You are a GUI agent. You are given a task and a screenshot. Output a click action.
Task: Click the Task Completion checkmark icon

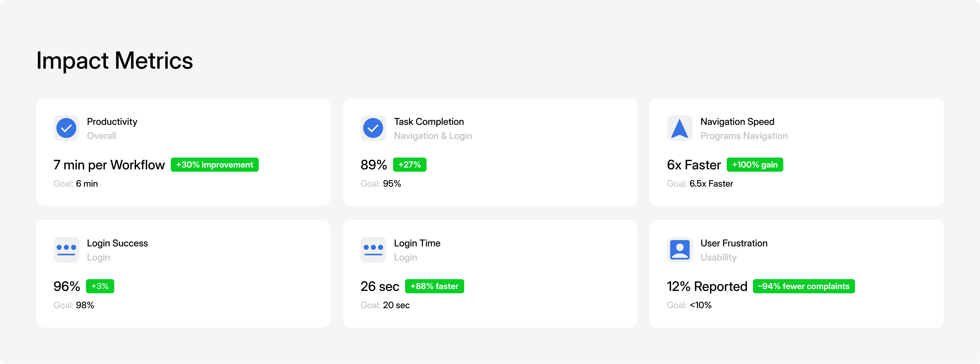pos(373,128)
